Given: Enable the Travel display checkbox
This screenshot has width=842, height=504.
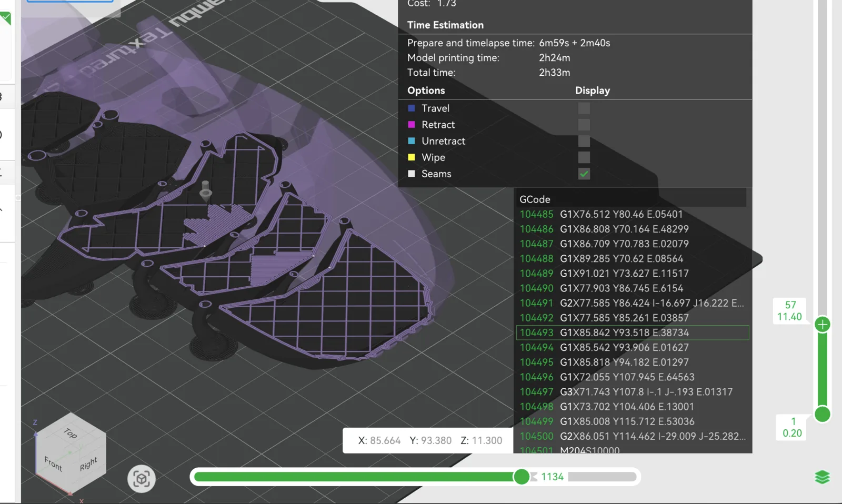Looking at the screenshot, I should point(584,108).
